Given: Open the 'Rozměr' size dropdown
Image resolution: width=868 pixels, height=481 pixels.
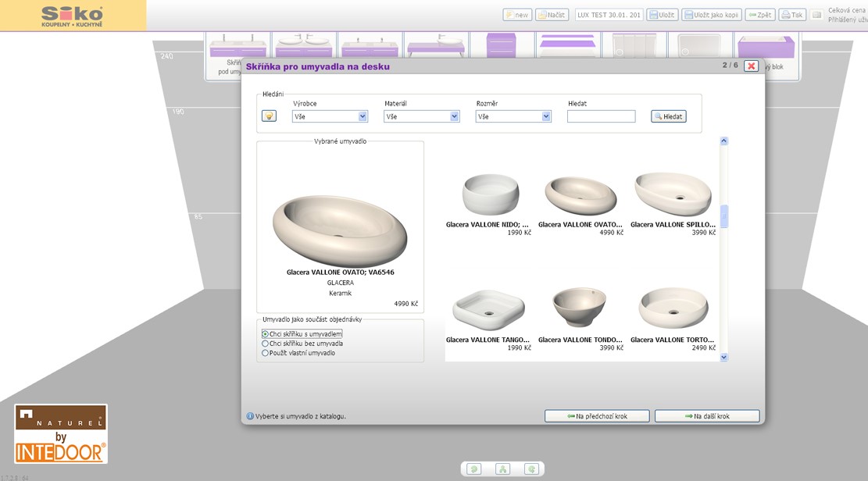Looking at the screenshot, I should coord(514,116).
